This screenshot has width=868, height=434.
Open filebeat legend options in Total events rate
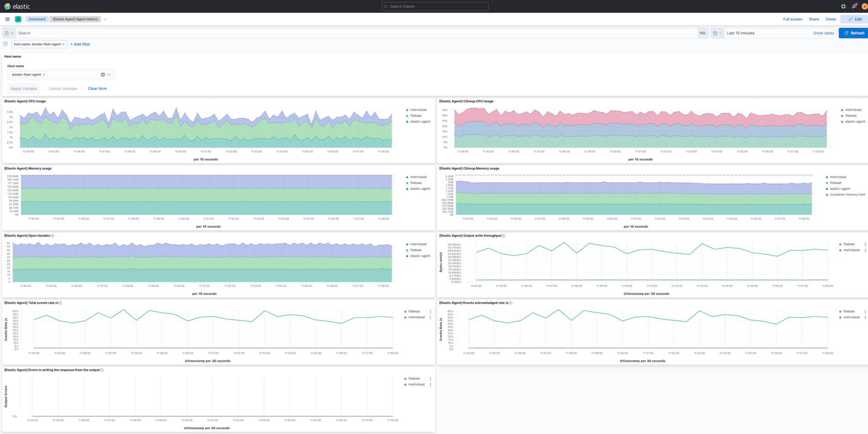pos(430,312)
